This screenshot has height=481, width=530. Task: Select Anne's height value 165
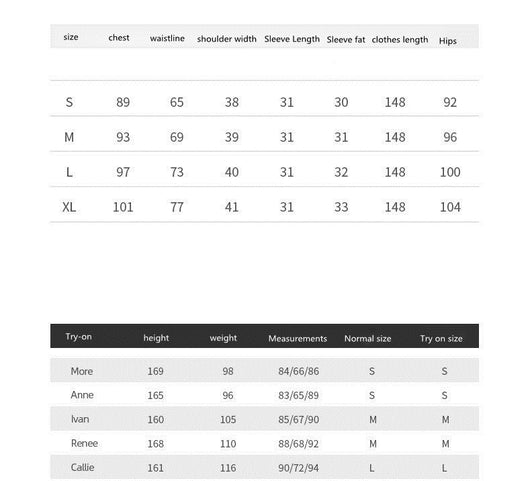click(155, 395)
